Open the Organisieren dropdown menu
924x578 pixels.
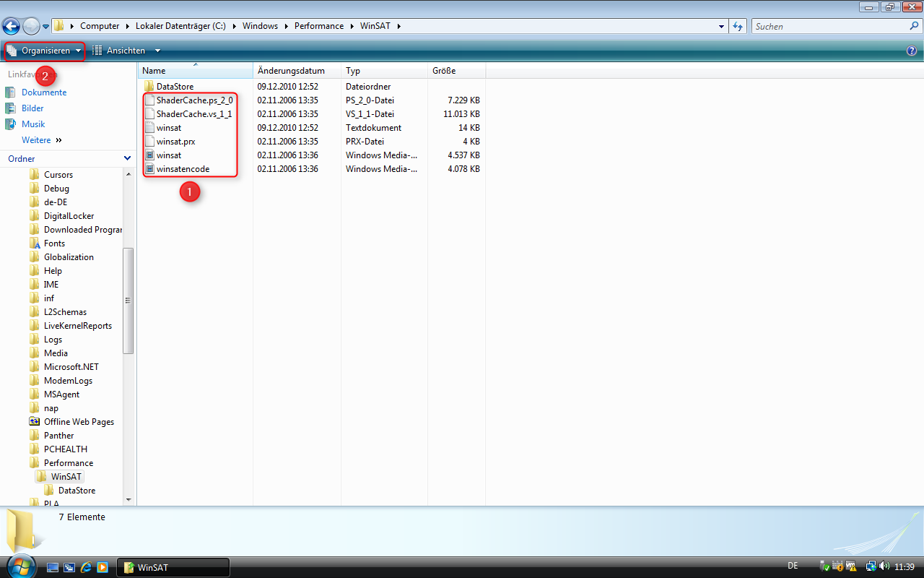(43, 51)
